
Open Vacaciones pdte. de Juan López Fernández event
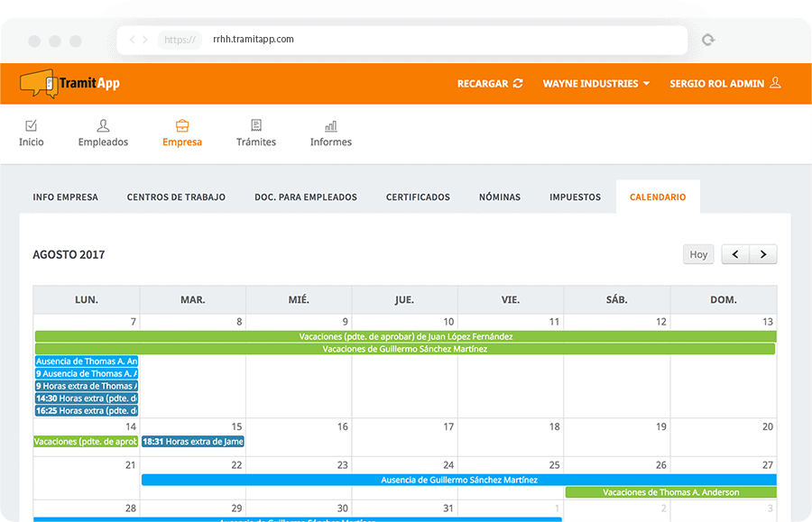tap(405, 336)
